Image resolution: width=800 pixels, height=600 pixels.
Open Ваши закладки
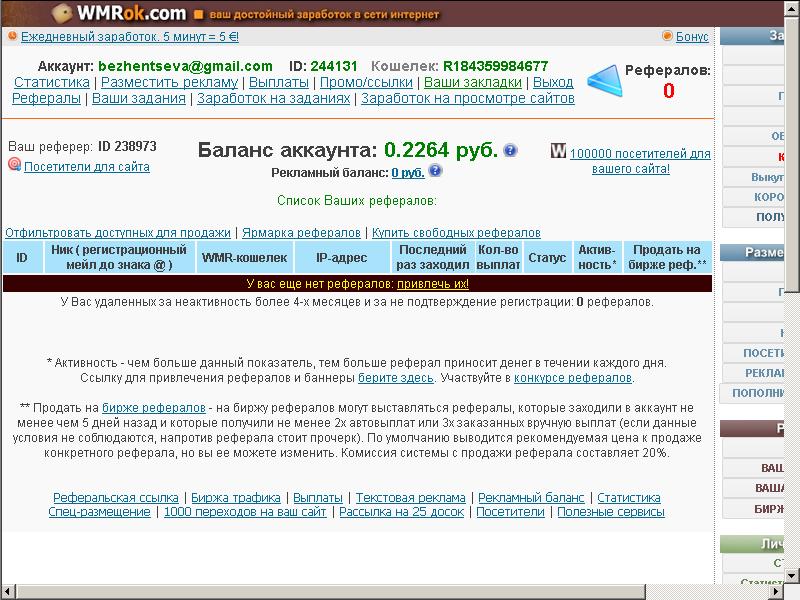point(473,82)
